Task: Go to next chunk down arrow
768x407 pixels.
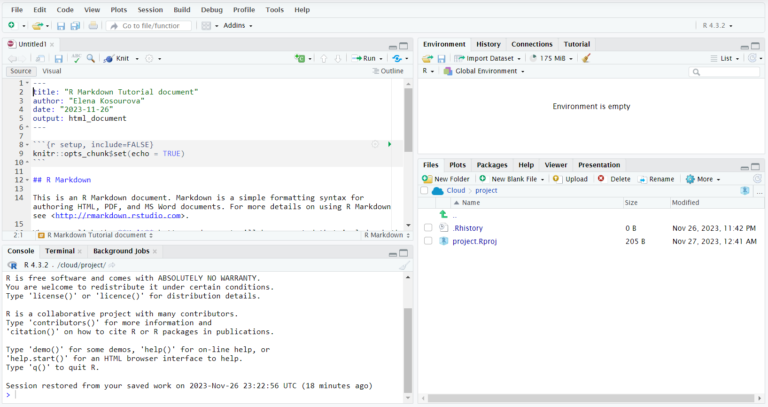Action: (337, 58)
